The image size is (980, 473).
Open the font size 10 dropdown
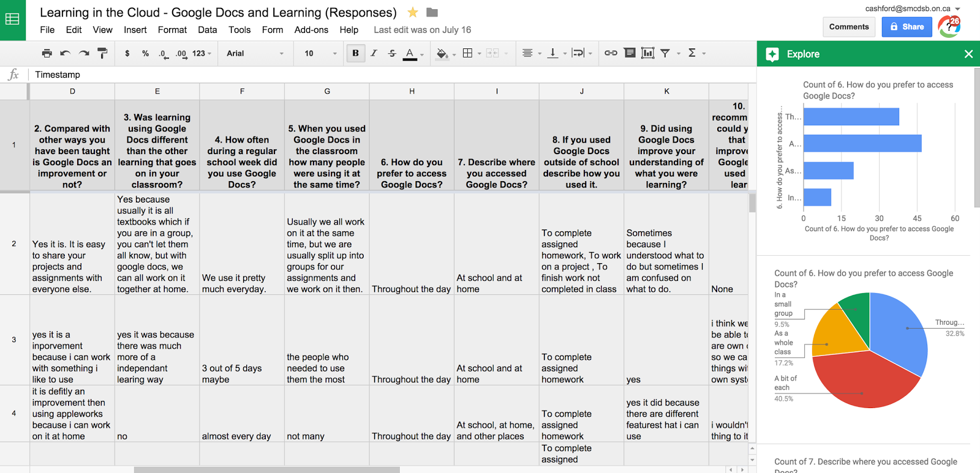[x=320, y=53]
